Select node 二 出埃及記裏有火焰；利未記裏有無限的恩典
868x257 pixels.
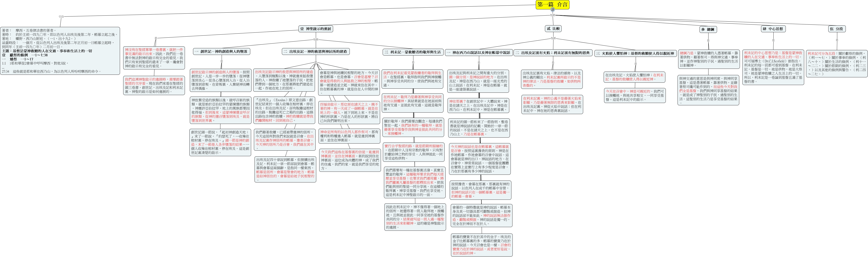pos(553,53)
